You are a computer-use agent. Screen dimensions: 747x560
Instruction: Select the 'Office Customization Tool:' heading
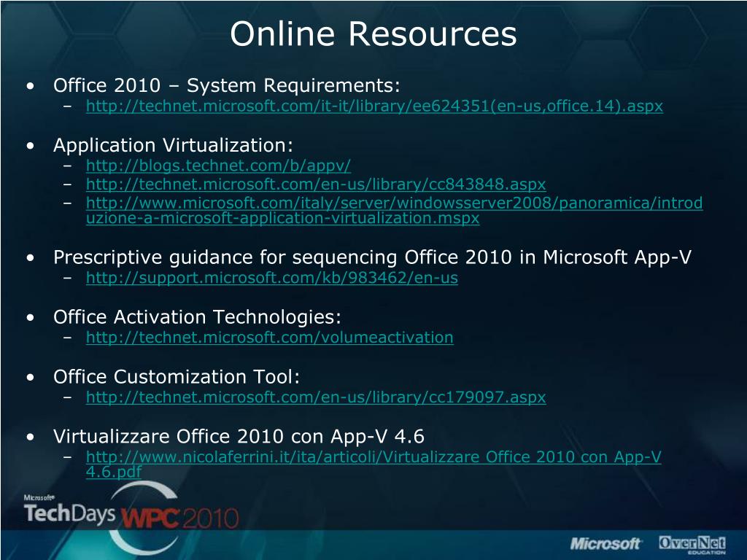(x=177, y=377)
